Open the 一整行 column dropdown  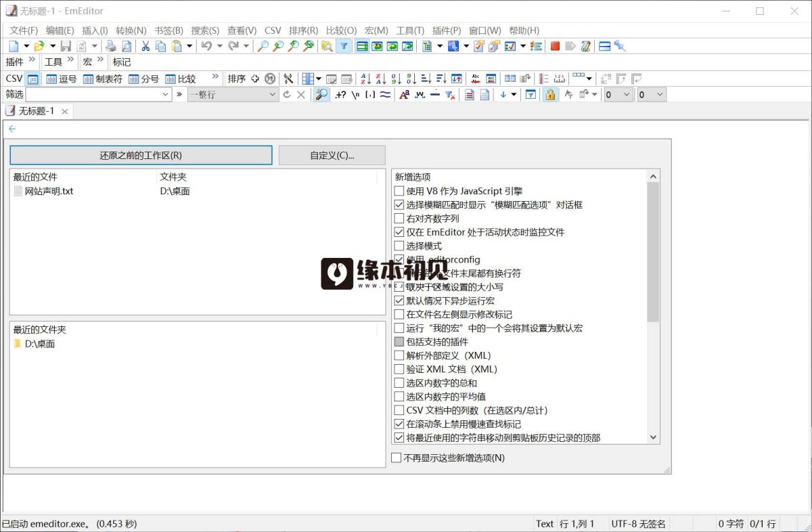point(273,95)
